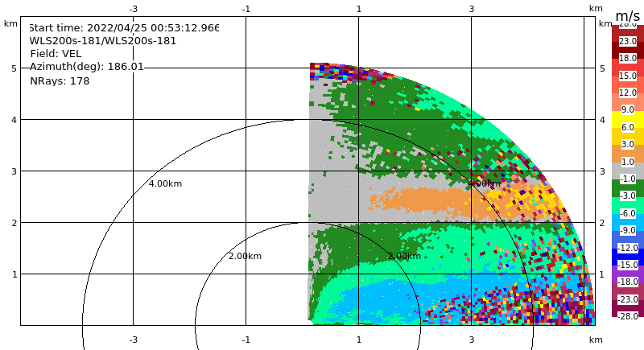The image size is (644, 350).
Task: Click the 9.0 colorbar tick label
Action: pos(628,109)
